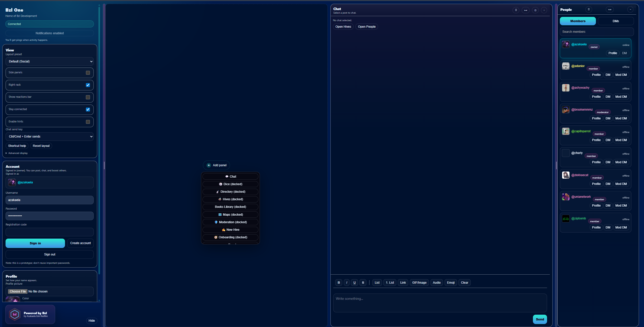Image resolution: width=644 pixels, height=327 pixels.
Task: Click Chat panel horizontal resize arrow icon
Action: 525,10
